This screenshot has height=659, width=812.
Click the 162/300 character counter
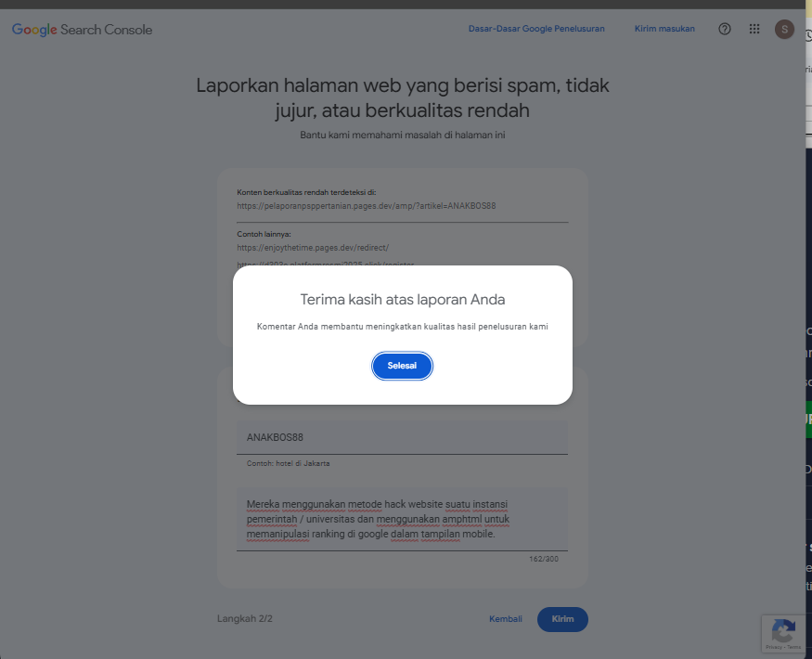pyautogui.click(x=544, y=559)
